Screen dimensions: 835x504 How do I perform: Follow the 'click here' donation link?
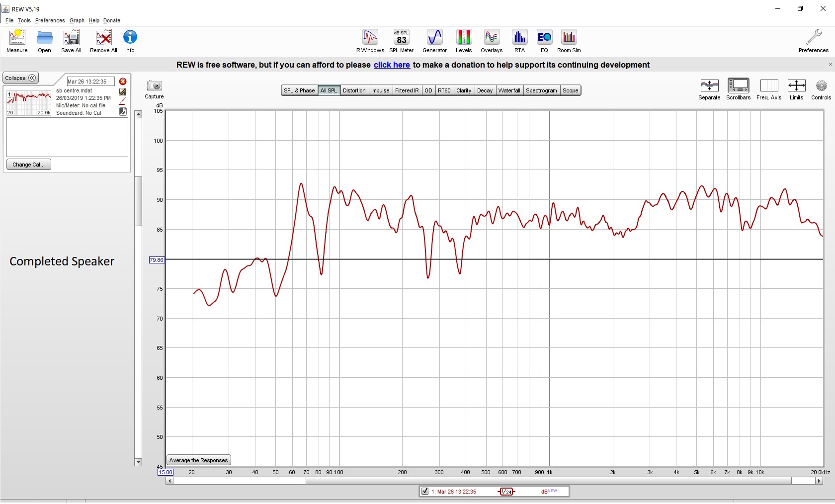coord(392,65)
